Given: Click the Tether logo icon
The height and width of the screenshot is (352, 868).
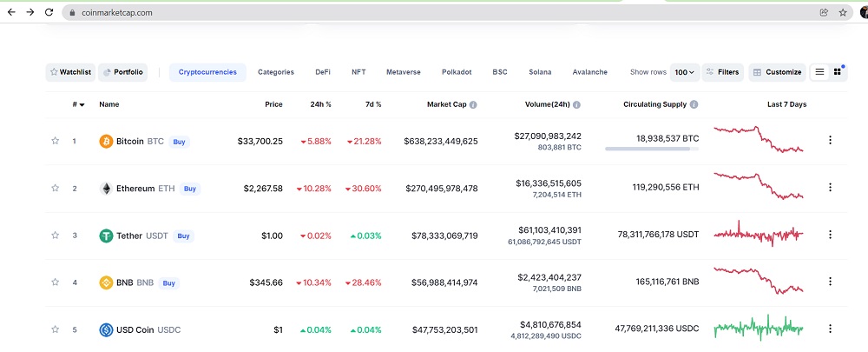Looking at the screenshot, I should (106, 236).
